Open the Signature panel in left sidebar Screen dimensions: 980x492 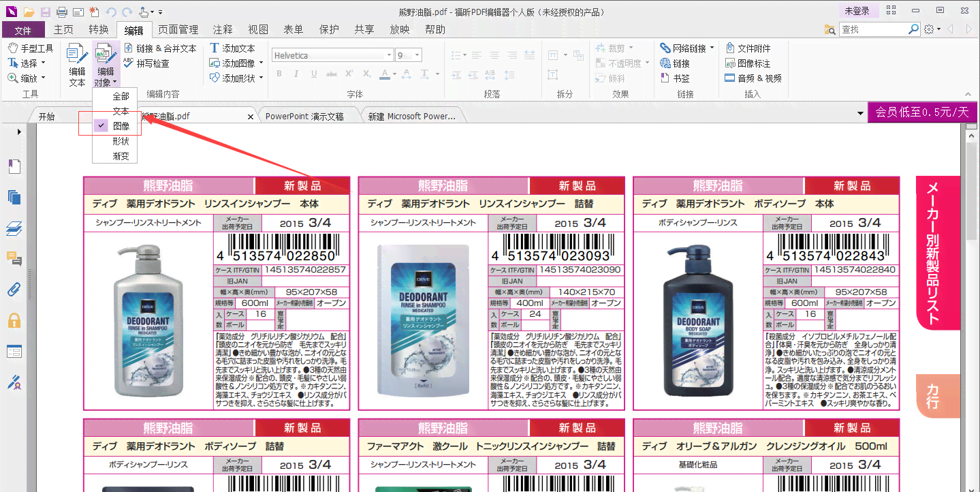[x=14, y=382]
